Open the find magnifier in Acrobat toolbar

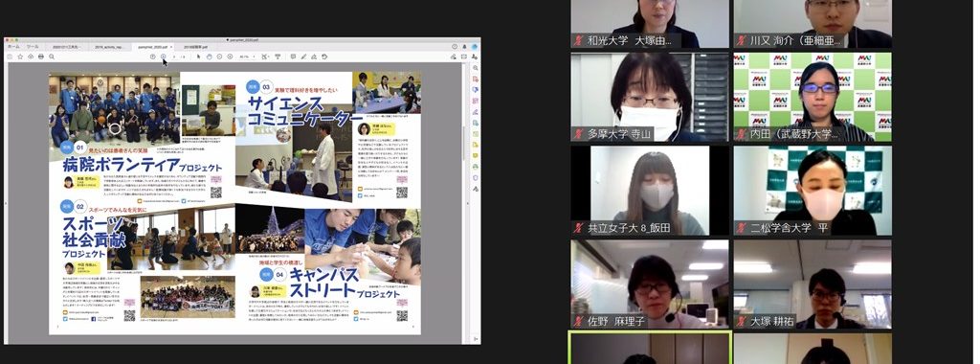tap(52, 57)
